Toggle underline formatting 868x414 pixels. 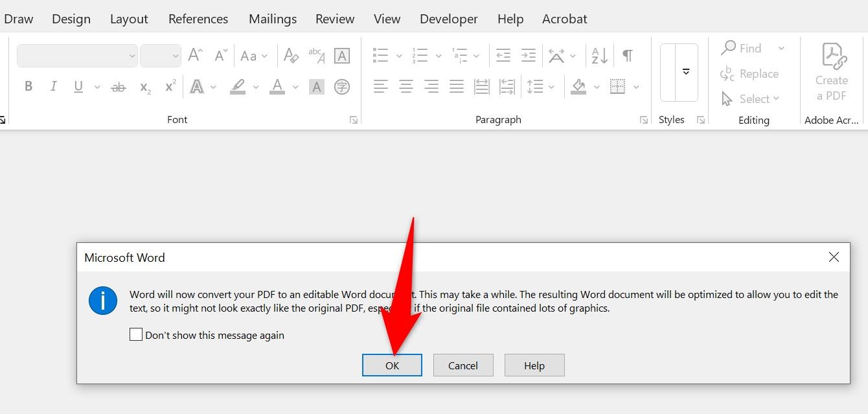pyautogui.click(x=77, y=86)
